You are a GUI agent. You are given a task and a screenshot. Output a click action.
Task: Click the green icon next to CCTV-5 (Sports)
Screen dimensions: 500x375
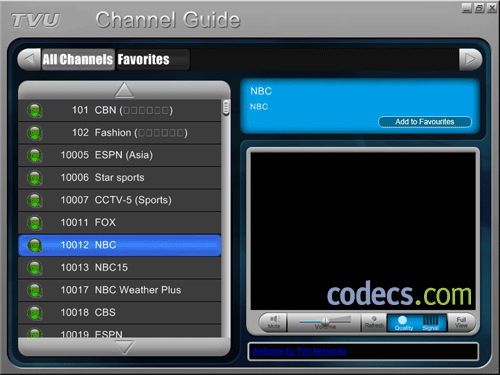(x=35, y=200)
